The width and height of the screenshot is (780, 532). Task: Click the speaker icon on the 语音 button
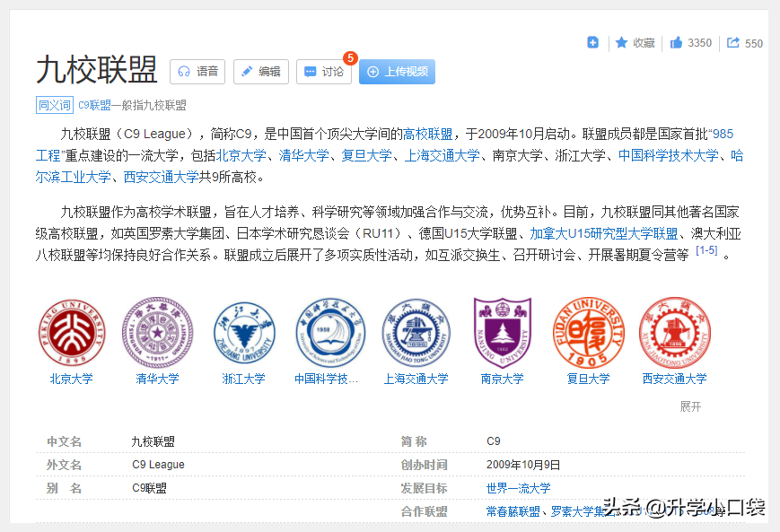[185, 71]
